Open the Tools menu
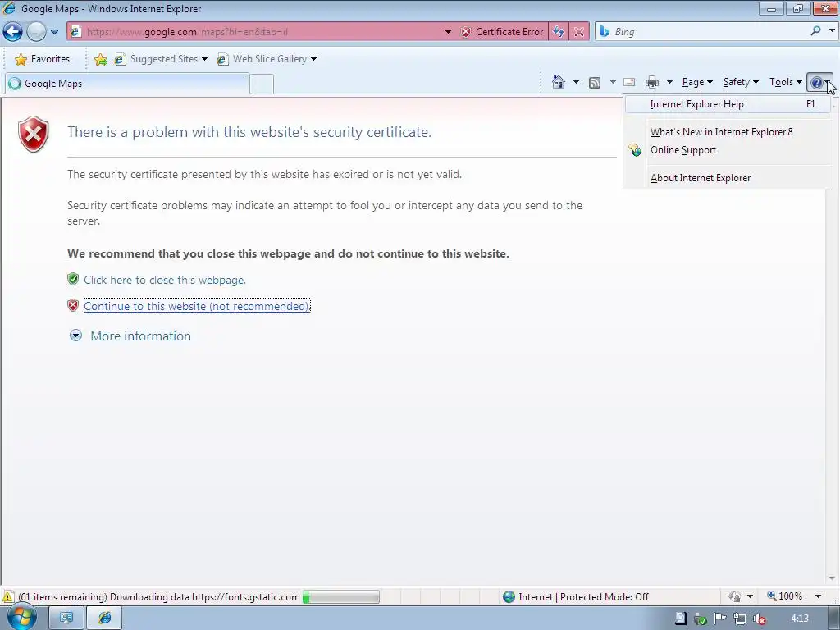The width and height of the screenshot is (840, 630). coord(785,82)
